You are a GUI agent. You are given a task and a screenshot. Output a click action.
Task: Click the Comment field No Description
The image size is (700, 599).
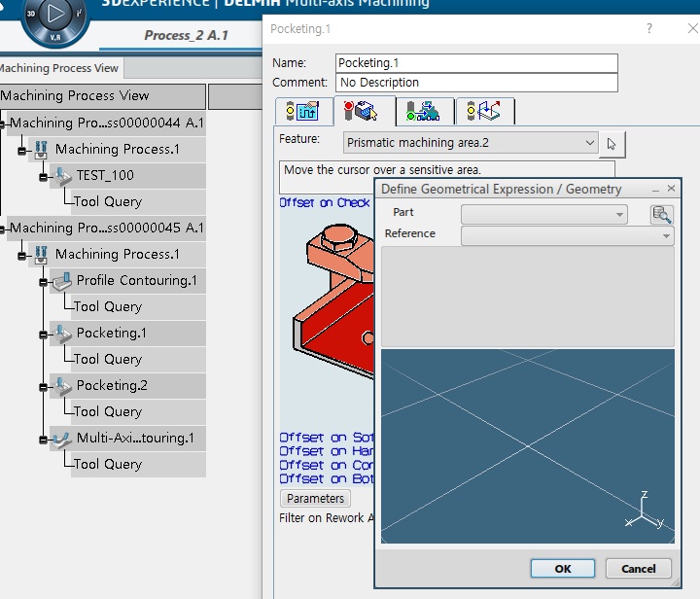(x=476, y=83)
